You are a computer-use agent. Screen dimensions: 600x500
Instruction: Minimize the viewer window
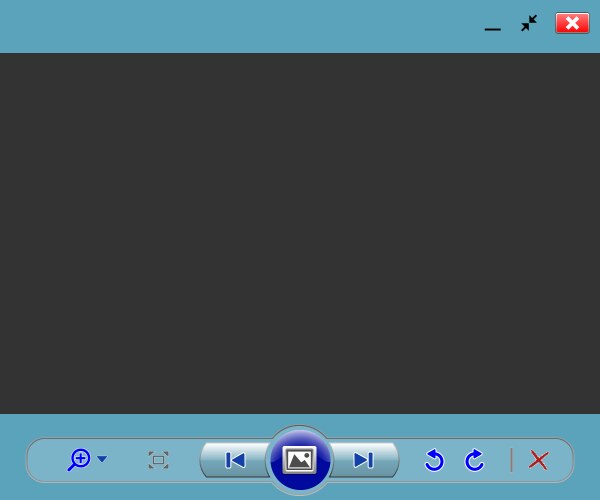(x=492, y=29)
